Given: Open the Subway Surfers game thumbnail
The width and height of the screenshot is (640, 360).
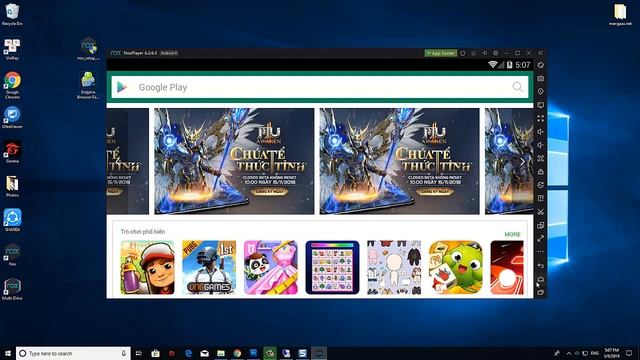Looking at the screenshot, I should pos(147,267).
